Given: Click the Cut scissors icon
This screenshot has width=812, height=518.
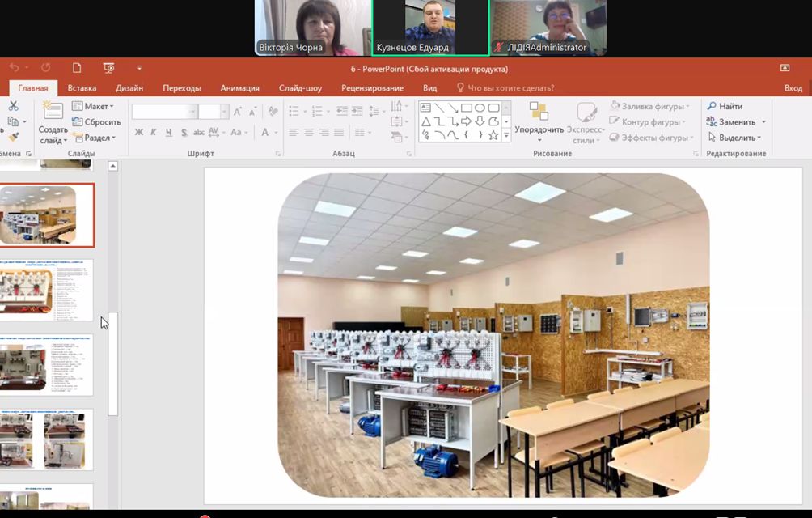Looking at the screenshot, I should (x=13, y=106).
